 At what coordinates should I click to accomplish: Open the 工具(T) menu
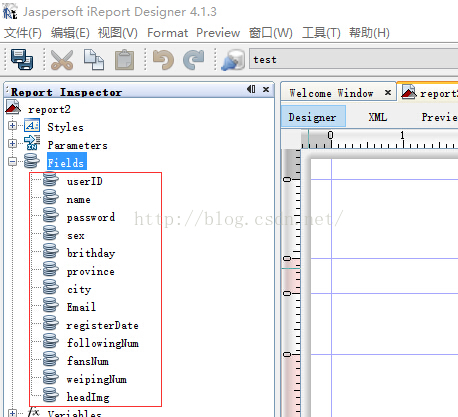pyautogui.click(x=321, y=33)
